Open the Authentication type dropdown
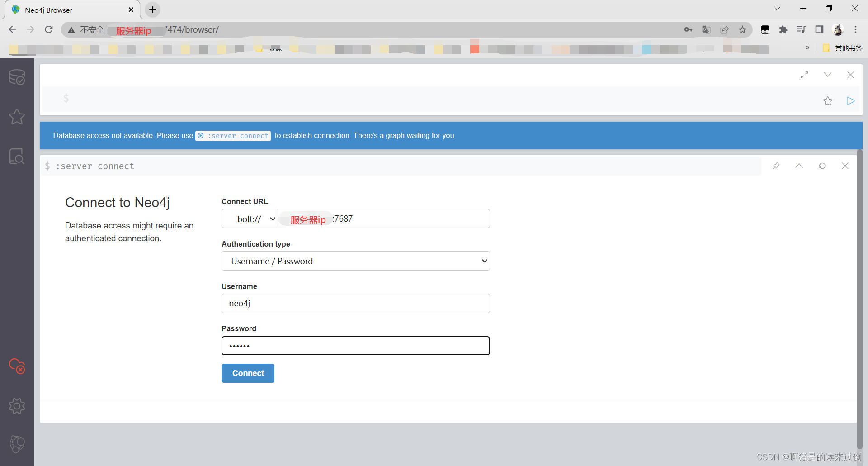This screenshot has height=466, width=868. [355, 261]
